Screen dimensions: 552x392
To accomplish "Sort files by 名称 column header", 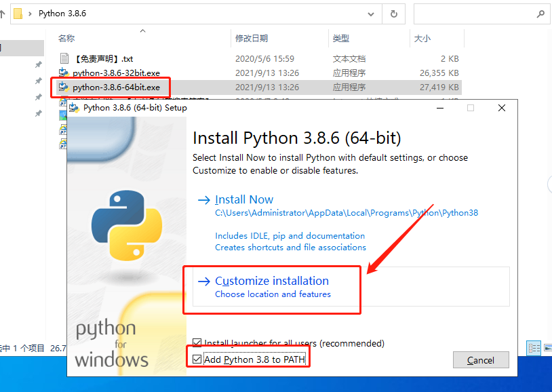I will [66, 39].
